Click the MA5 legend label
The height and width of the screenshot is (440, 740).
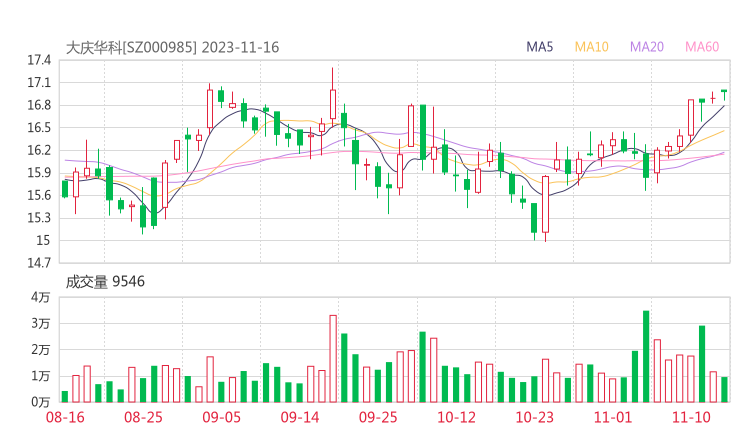[x=539, y=47]
